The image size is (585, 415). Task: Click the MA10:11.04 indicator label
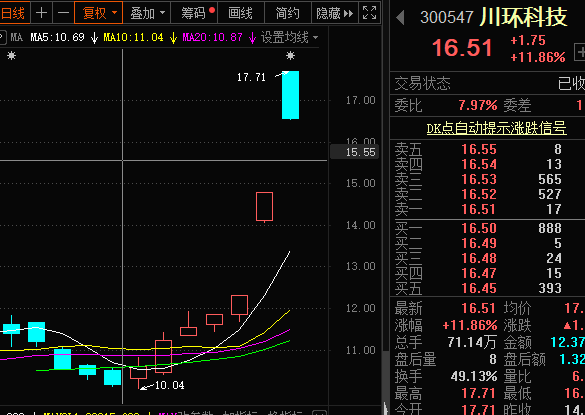134,37
